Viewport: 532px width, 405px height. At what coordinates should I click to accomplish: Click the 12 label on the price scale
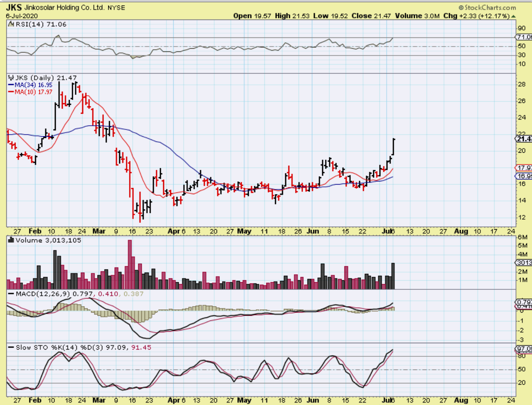(522, 217)
